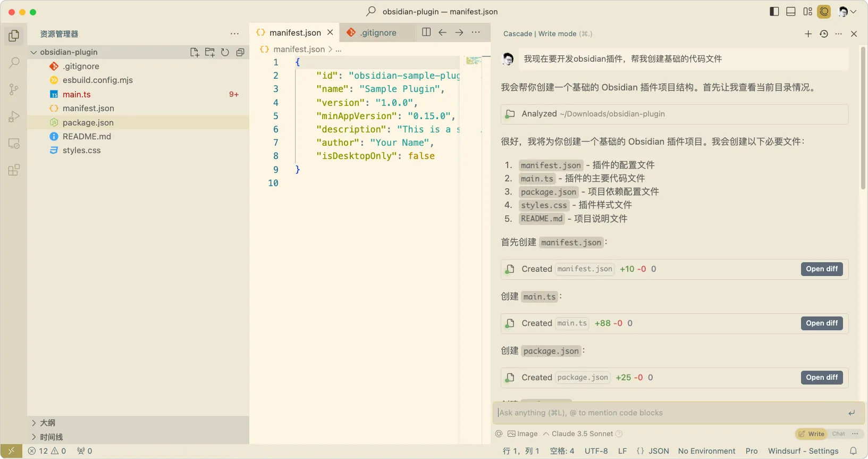The width and height of the screenshot is (868, 459).
Task: Close the Cascade panel
Action: [854, 34]
